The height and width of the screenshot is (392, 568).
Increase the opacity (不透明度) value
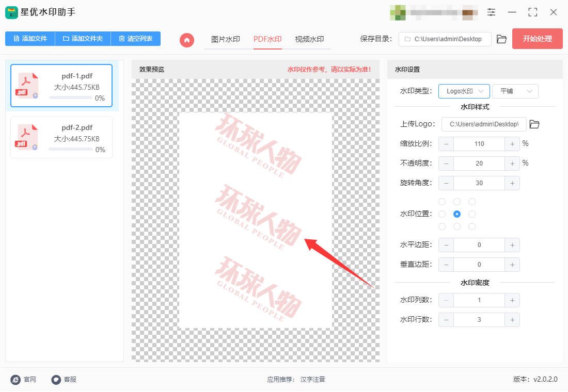512,163
